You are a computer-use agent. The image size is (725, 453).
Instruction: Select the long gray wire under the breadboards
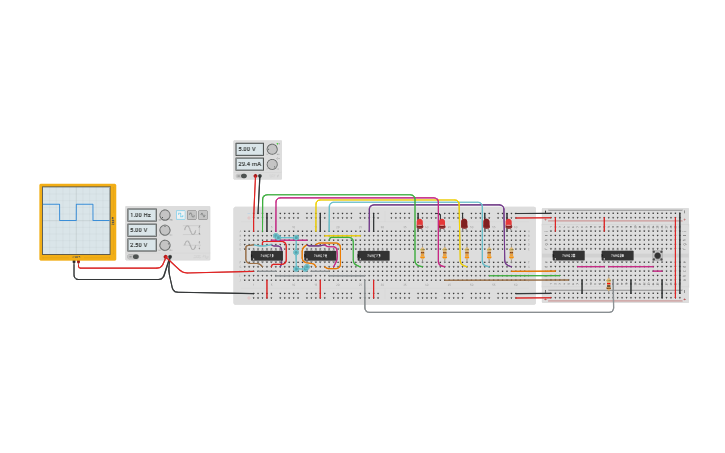click(x=489, y=312)
